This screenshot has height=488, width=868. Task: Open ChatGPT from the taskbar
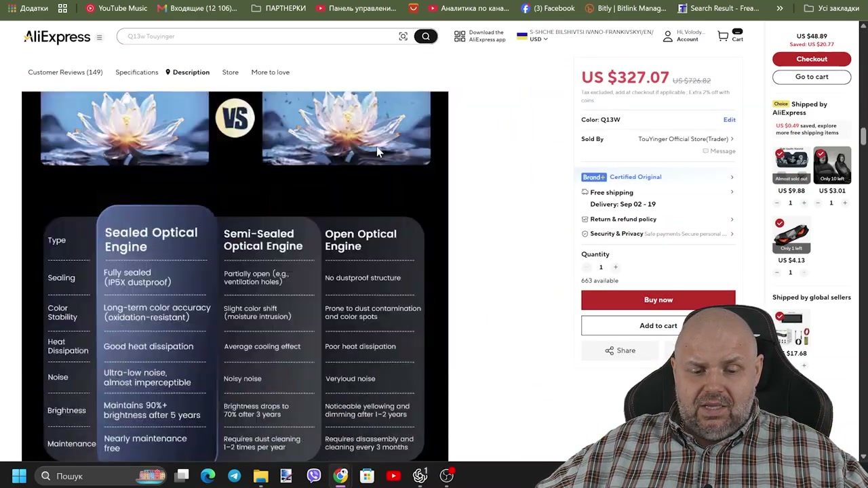click(420, 476)
